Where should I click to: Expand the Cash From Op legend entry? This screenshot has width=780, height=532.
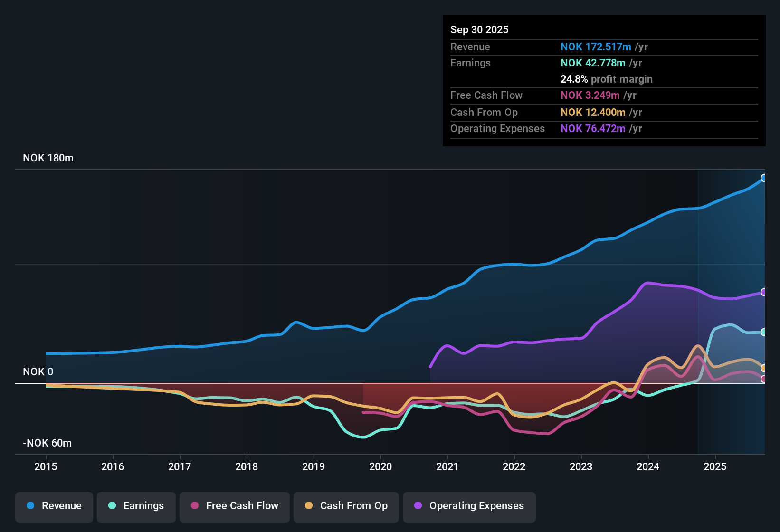346,506
